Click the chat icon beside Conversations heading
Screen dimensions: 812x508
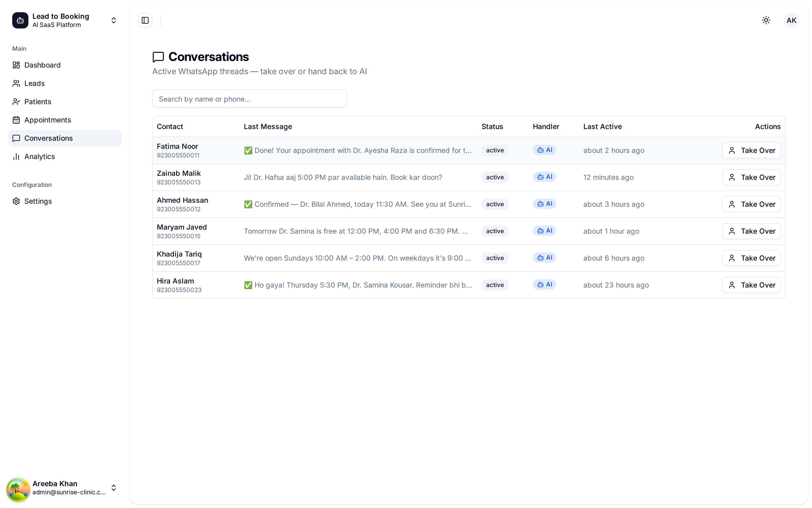coord(158,57)
